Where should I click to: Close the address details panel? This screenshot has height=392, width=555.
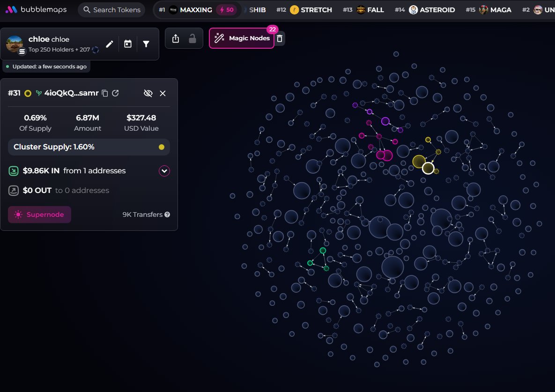point(163,93)
